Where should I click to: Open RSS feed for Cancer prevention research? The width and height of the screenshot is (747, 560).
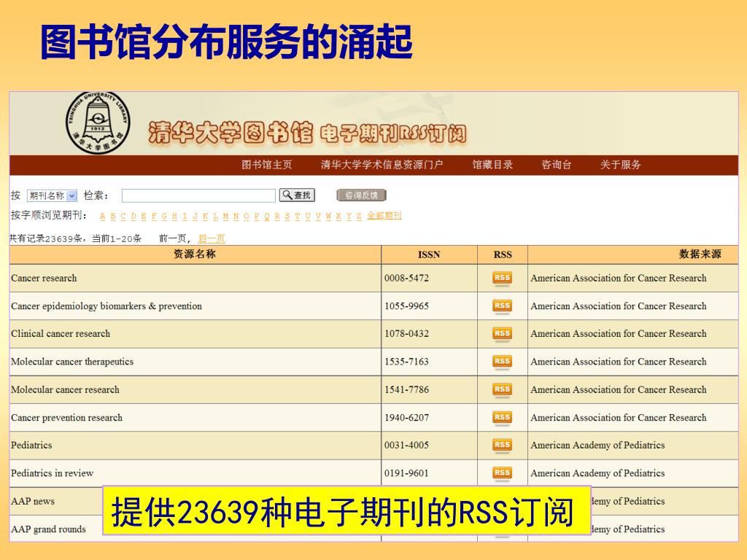pyautogui.click(x=502, y=418)
